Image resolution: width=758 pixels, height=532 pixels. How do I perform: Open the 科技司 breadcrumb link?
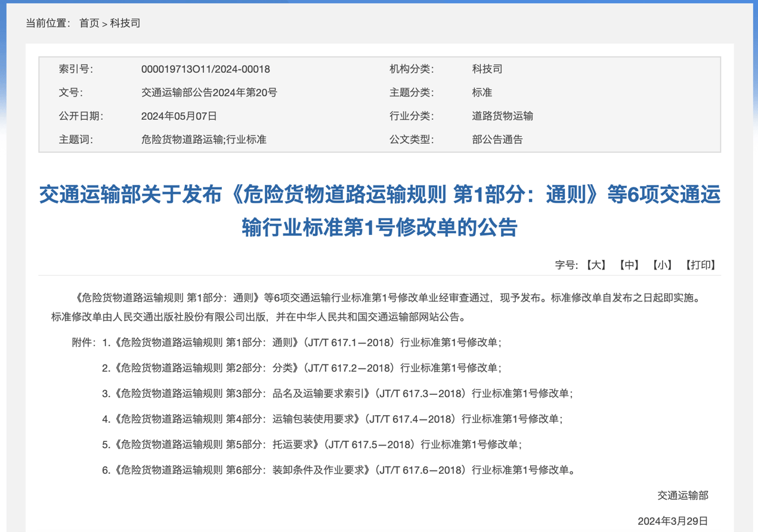point(125,23)
